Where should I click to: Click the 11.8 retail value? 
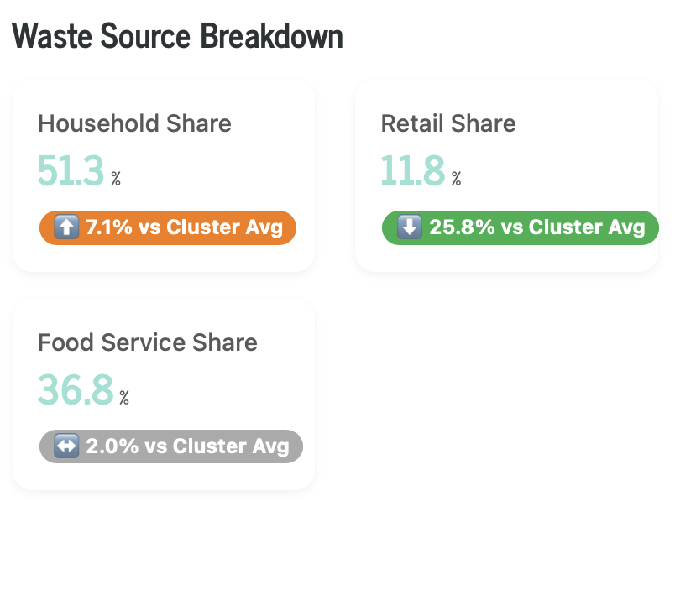412,170
